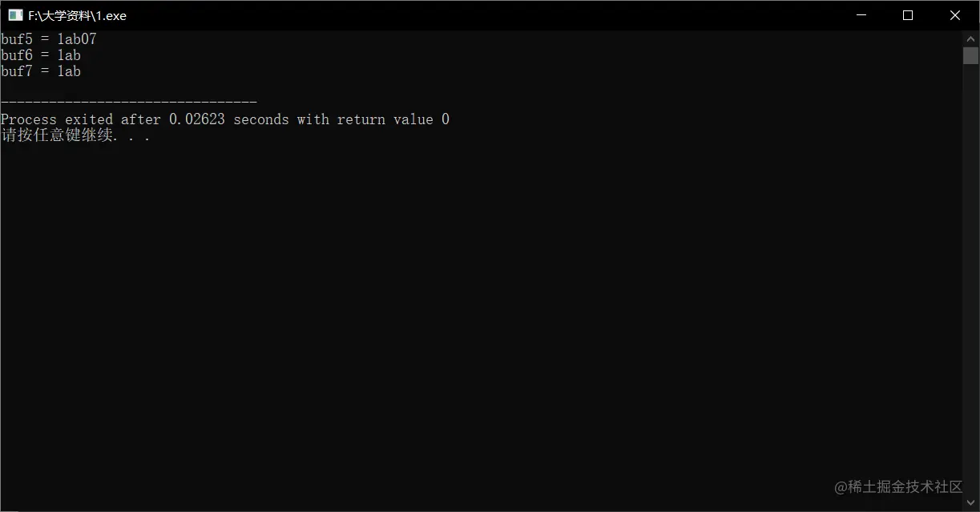Viewport: 980px width, 512px height.
Task: Click the output line buf5 = lab07
Action: [x=49, y=38]
